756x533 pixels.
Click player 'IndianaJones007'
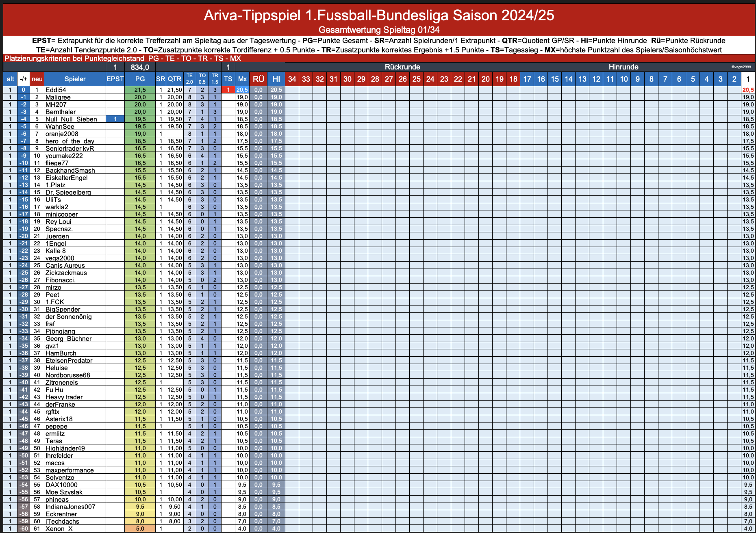[70, 507]
